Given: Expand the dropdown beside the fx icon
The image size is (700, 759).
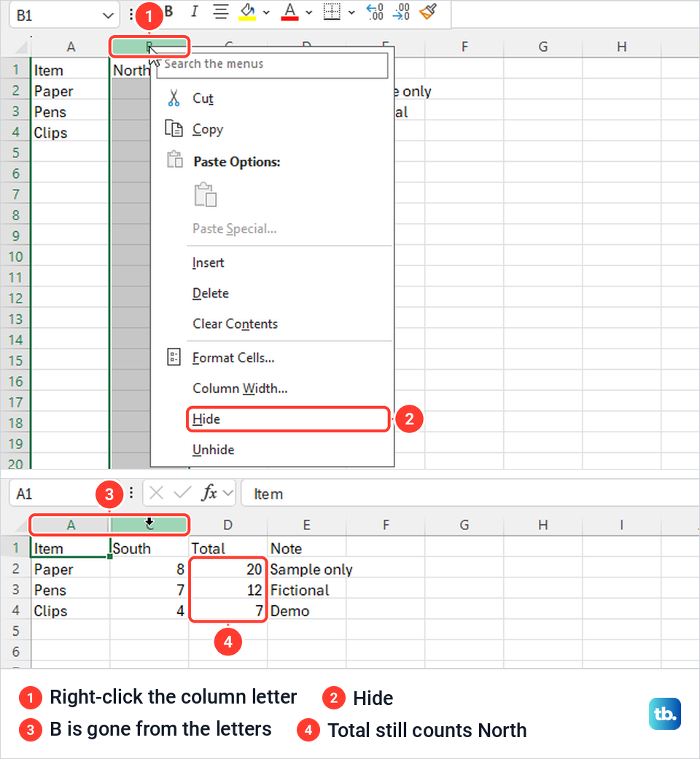Looking at the screenshot, I should (x=227, y=494).
